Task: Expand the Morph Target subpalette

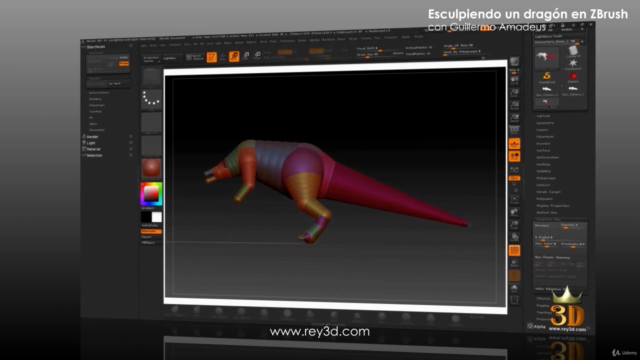Action: pos(548,192)
